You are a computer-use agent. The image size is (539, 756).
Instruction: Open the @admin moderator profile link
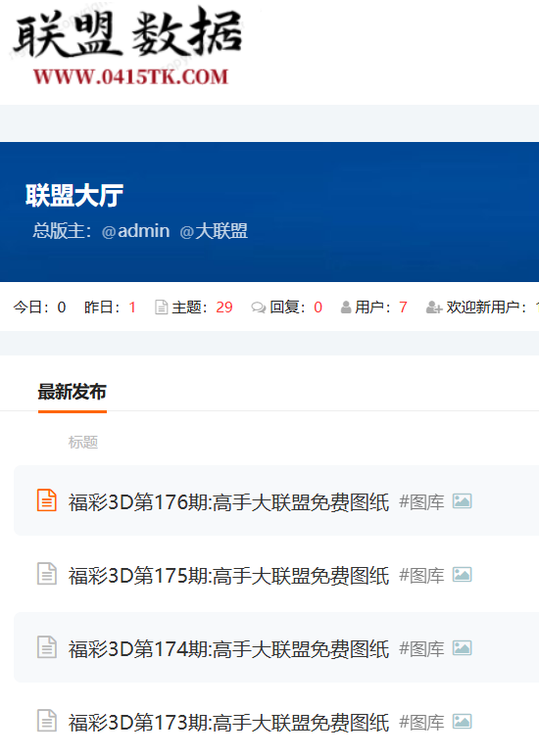pos(135,231)
